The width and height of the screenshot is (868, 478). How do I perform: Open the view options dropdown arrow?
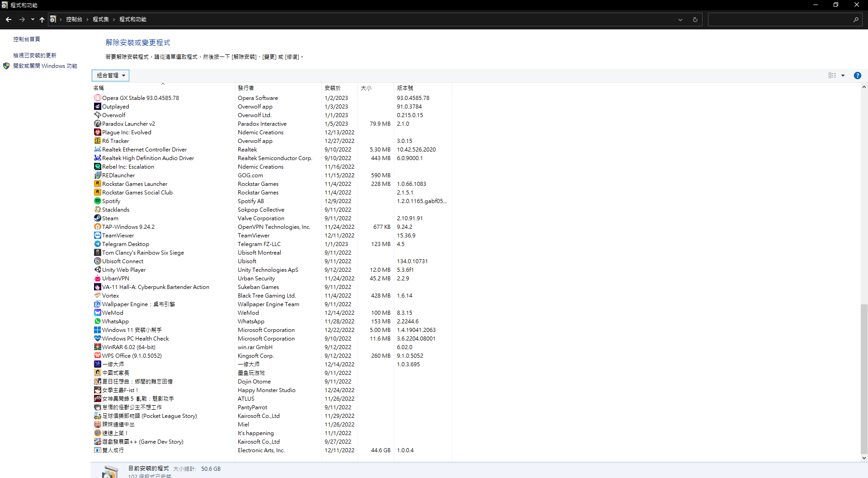point(843,76)
